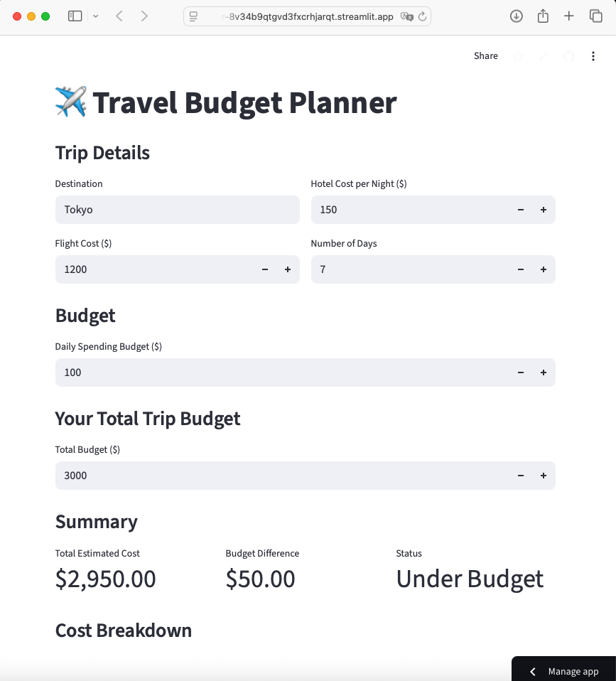
Task: Open the sidebar options dropdown chevron
Action: point(94,16)
